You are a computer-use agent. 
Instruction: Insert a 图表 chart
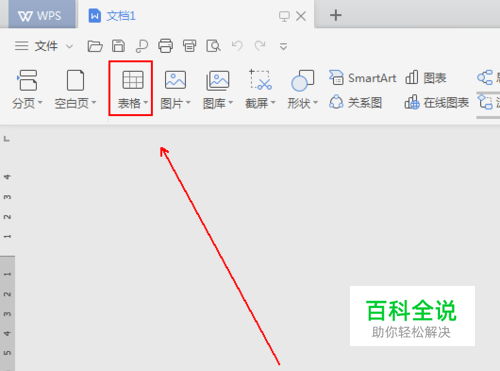pos(426,78)
